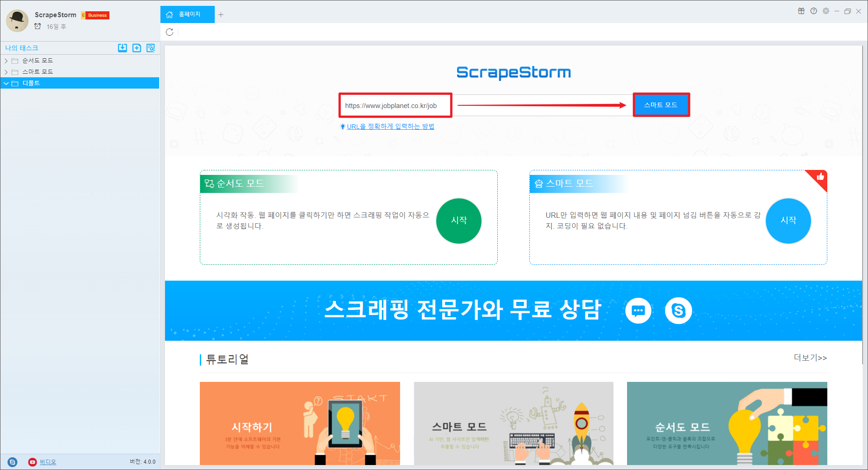868x470 pixels.
Task: Open the 순서도 모드 tutorial thumbnail
Action: pos(727,423)
